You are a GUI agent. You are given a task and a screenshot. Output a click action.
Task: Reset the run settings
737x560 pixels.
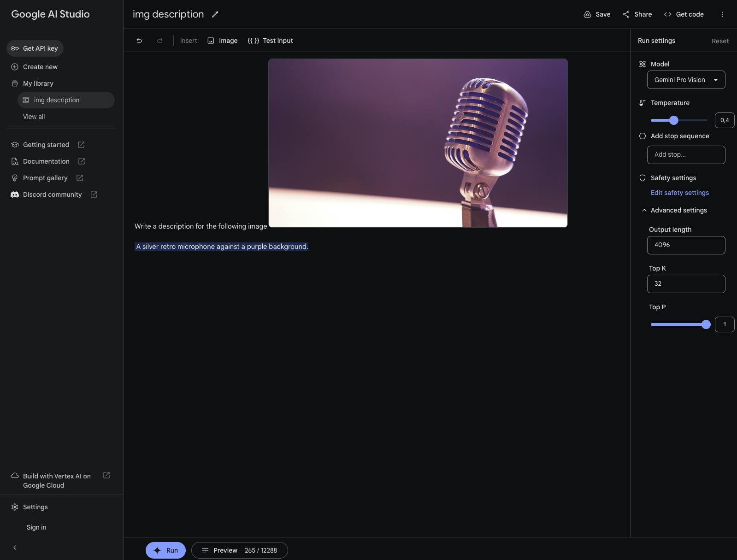pyautogui.click(x=720, y=41)
